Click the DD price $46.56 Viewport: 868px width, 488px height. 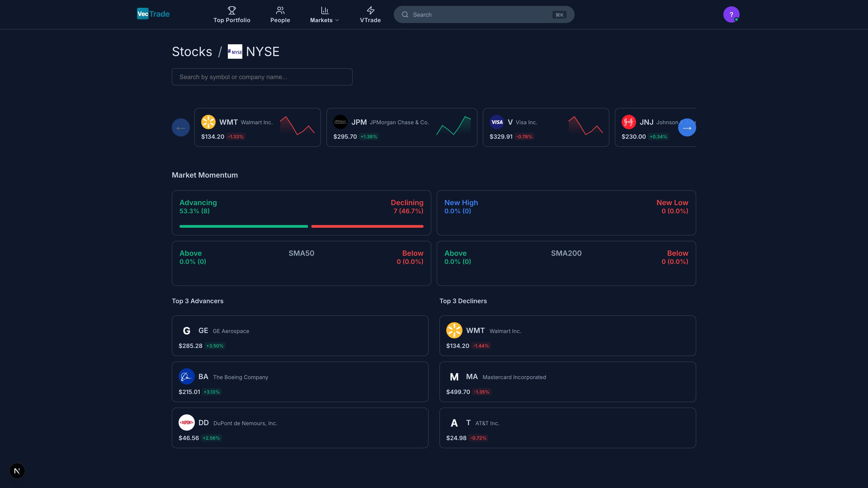tap(189, 438)
